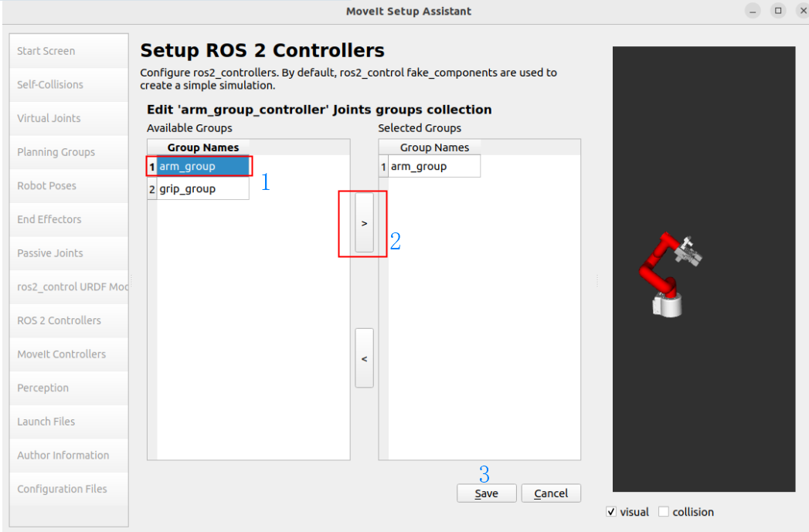Add group with the > arrow button
This screenshot has height=532, width=809.
pos(364,222)
